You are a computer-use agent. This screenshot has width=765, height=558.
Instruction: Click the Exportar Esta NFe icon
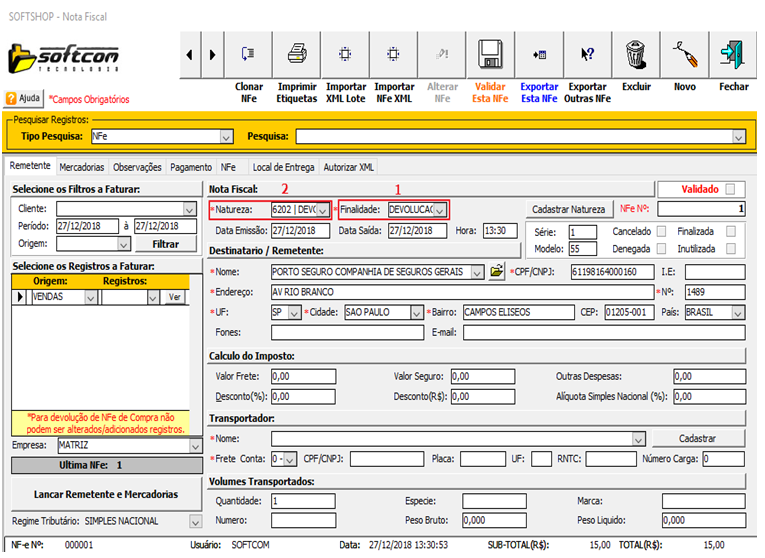(539, 53)
